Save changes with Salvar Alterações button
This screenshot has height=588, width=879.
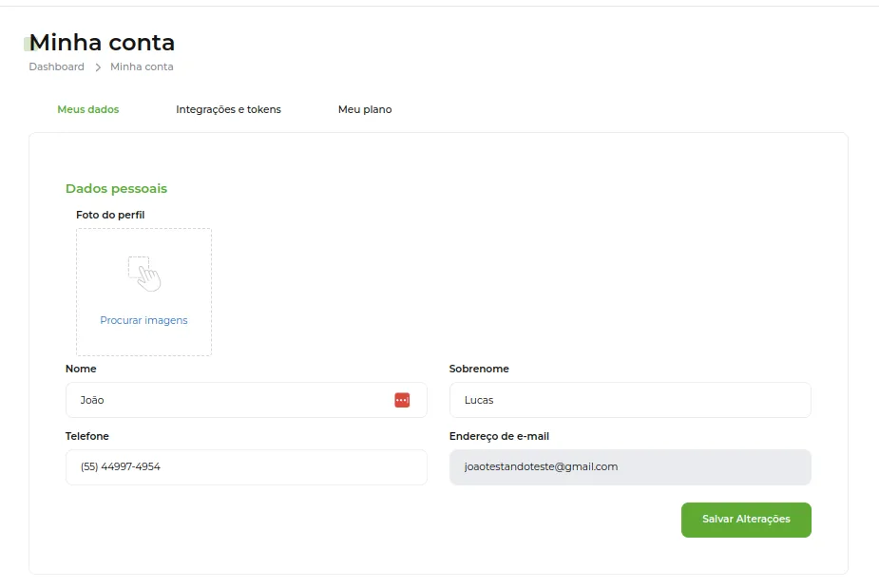(x=746, y=520)
